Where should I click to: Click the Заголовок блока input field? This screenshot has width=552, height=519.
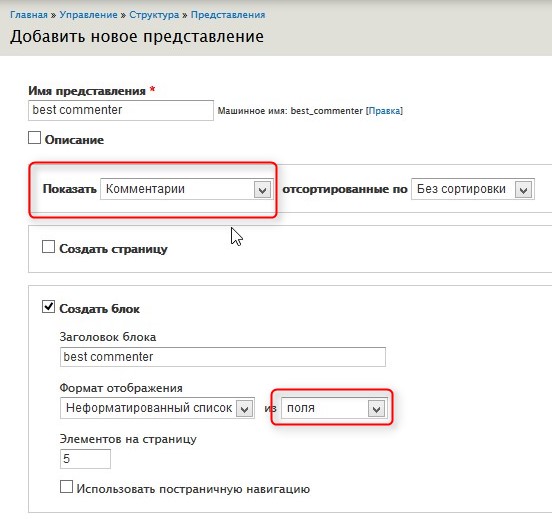pyautogui.click(x=223, y=357)
